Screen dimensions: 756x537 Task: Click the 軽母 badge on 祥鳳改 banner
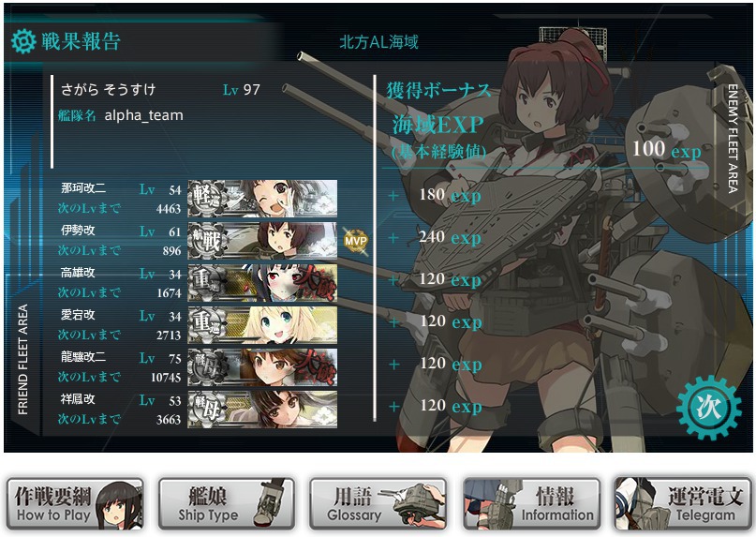coord(207,410)
